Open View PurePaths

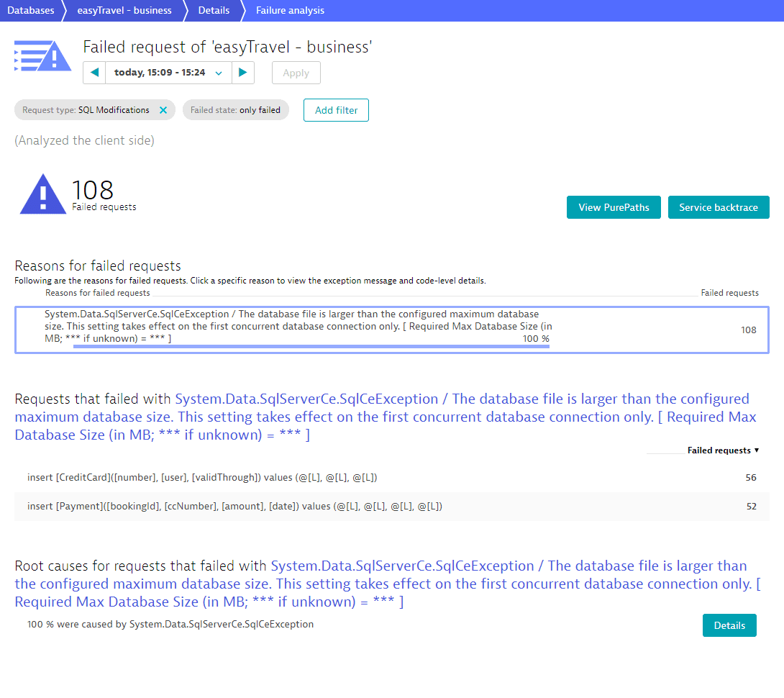pyautogui.click(x=614, y=207)
